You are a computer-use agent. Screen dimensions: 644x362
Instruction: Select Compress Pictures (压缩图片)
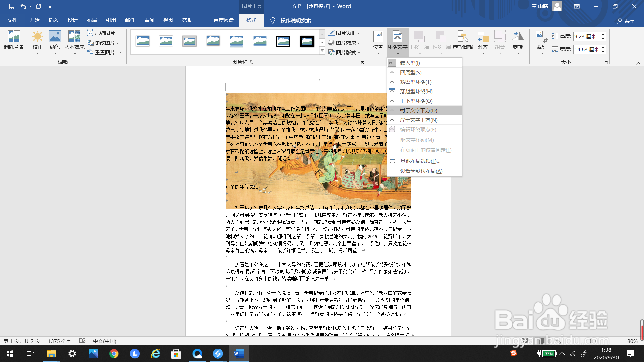pyautogui.click(x=102, y=33)
